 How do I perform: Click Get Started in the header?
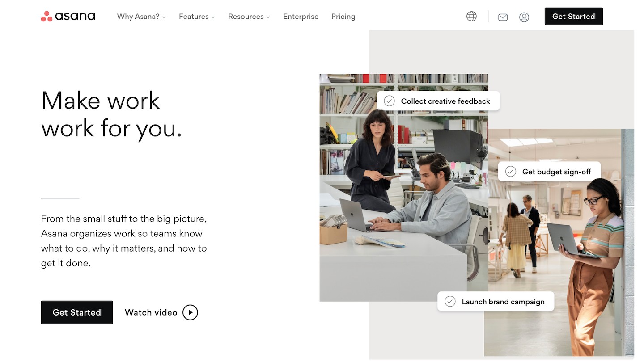574,17
